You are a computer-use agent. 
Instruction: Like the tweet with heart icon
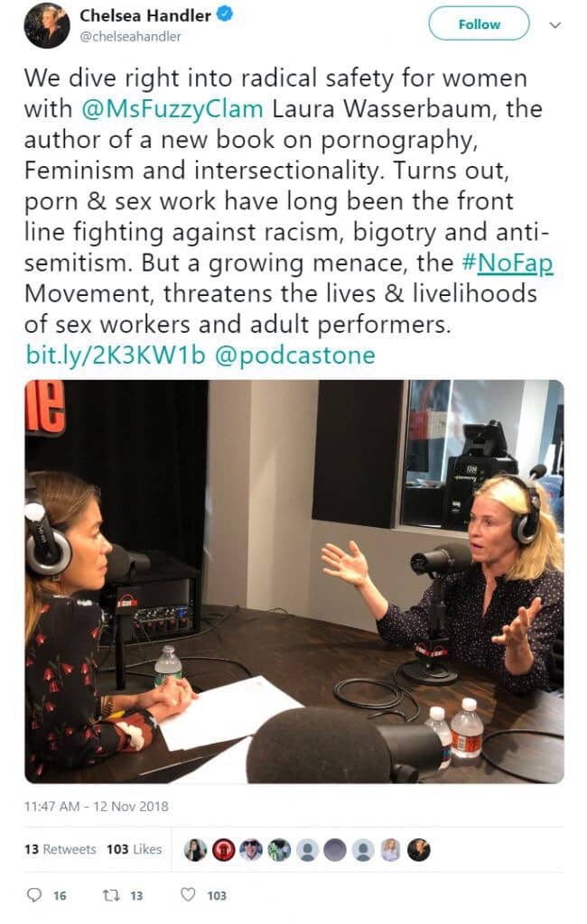tap(188, 894)
